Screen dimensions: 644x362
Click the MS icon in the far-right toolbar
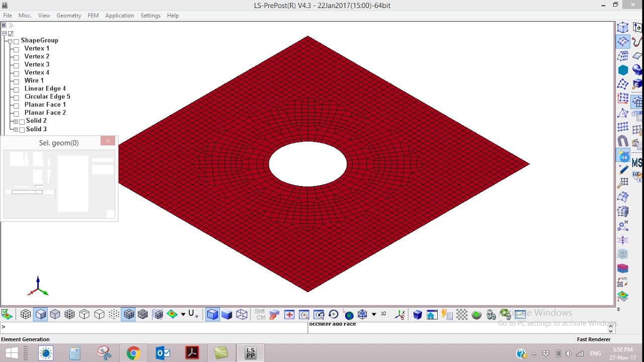pos(637,163)
